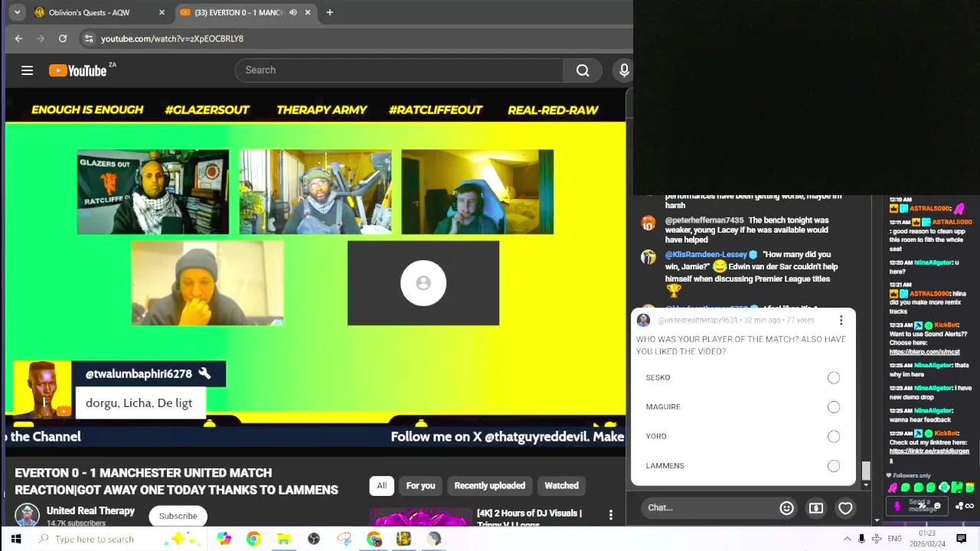This screenshot has height=551, width=980.
Task: Close the Oblivion's Quests tab
Action: (162, 12)
